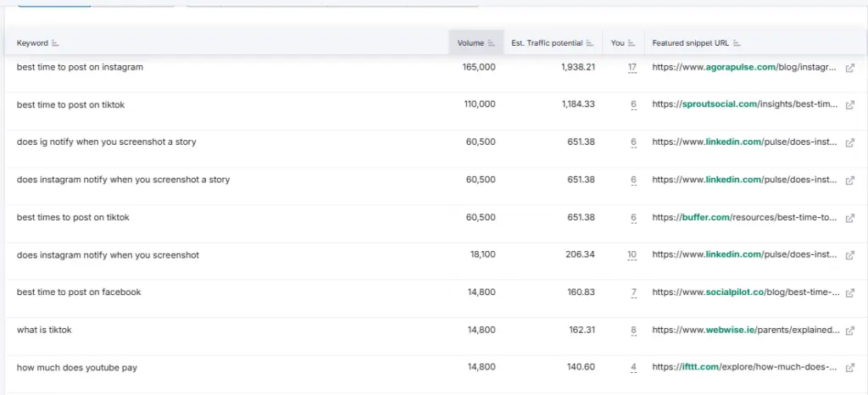Viewport: 868px width, 395px height.
Task: Click position 10 for 'does instagram notify when you screenshot'
Action: pyautogui.click(x=632, y=255)
